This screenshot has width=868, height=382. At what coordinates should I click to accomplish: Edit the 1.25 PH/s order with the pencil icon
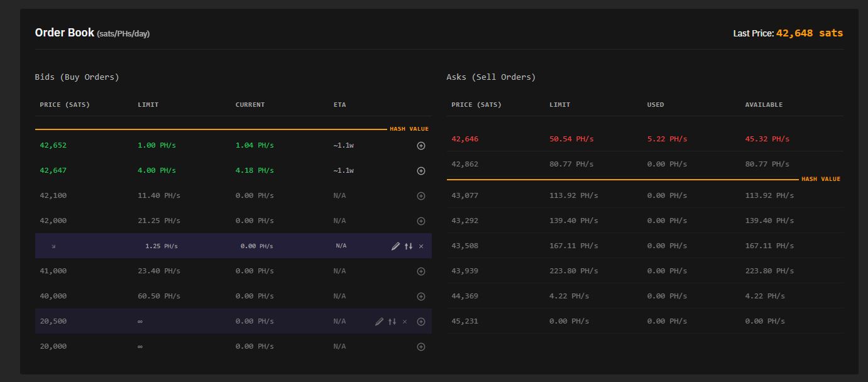(395, 246)
